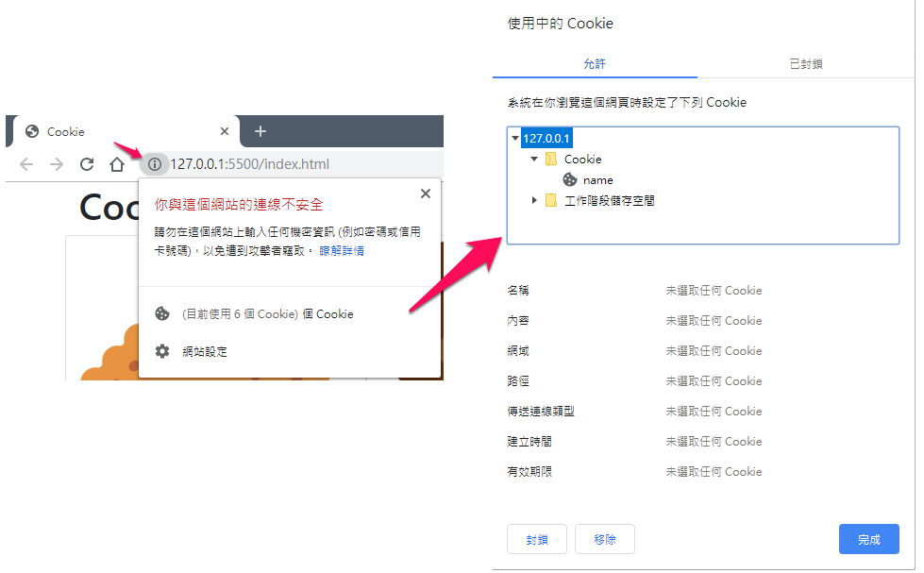Open a new tab with plus icon

pyautogui.click(x=260, y=131)
